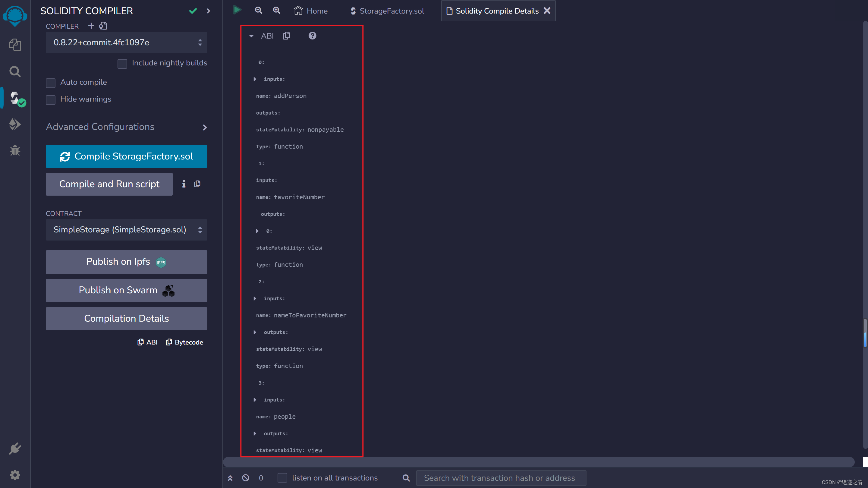Open the Debugger panel
This screenshot has height=488, width=868.
pos(15,150)
